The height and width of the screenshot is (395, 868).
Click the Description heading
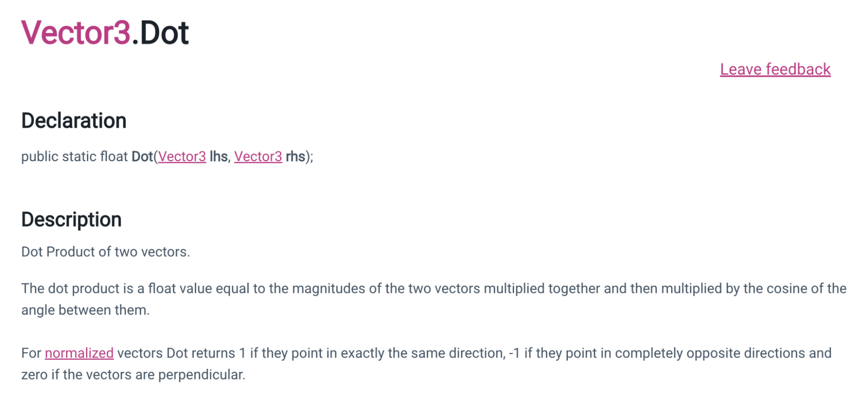71,219
